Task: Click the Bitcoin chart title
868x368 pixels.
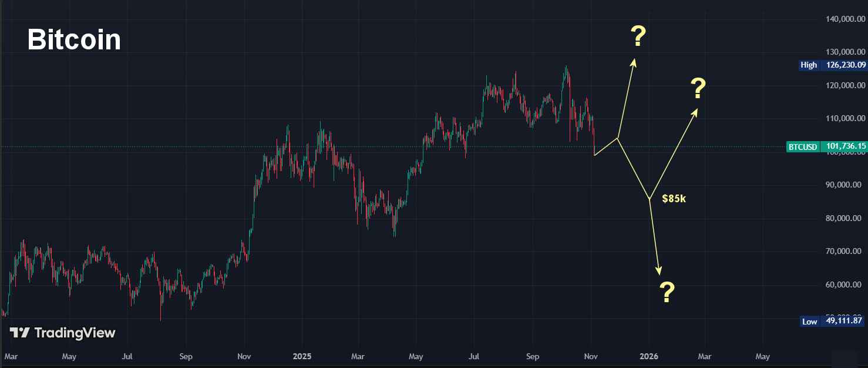Action: pyautogui.click(x=74, y=40)
